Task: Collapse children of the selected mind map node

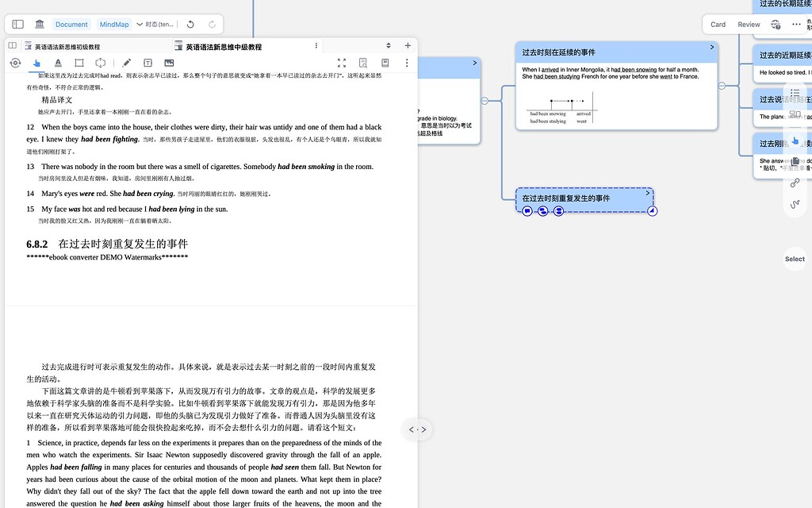Action: point(652,210)
